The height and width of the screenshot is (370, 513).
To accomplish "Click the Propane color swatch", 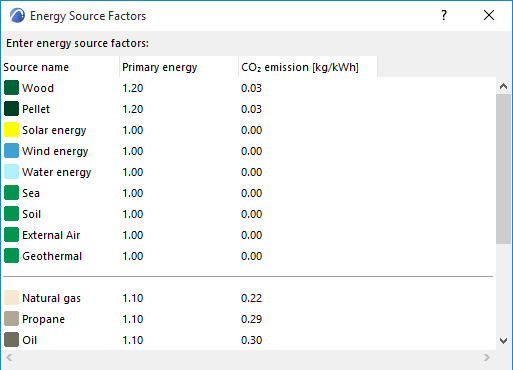I will [11, 319].
